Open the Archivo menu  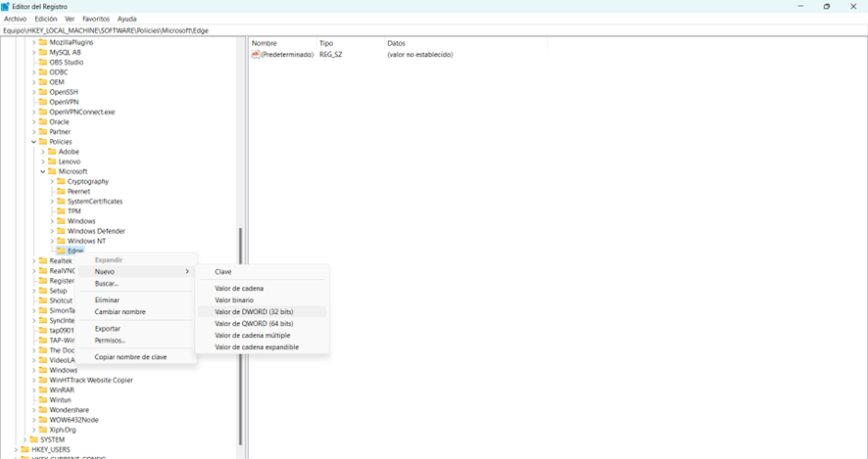[16, 19]
